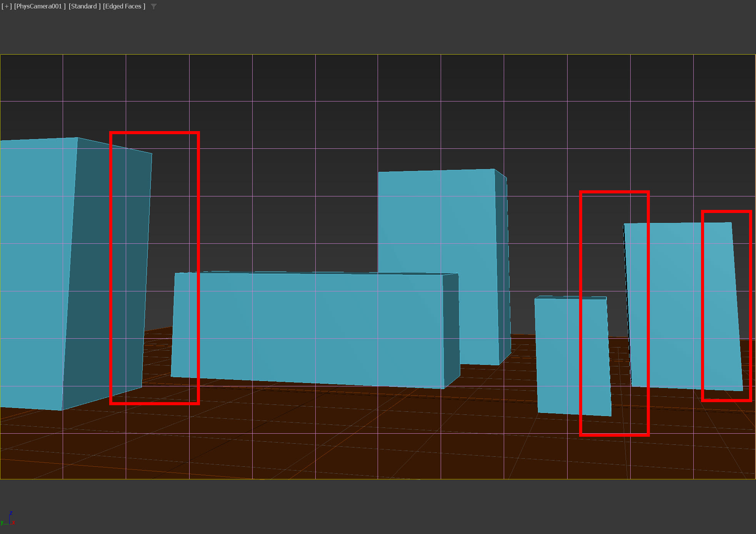This screenshot has height=534, width=756.
Task: Select the small short box on the right
Action: point(558,354)
